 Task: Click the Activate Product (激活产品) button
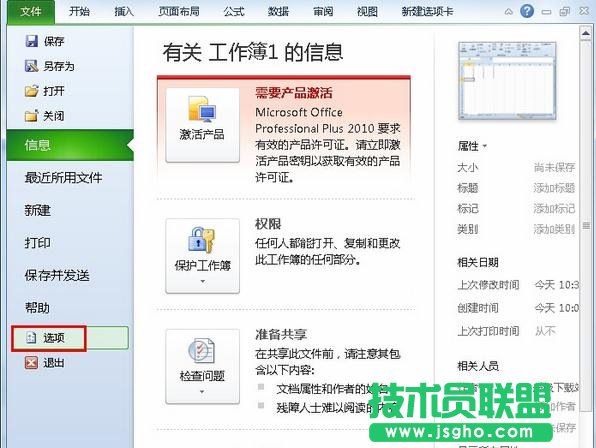(x=203, y=125)
